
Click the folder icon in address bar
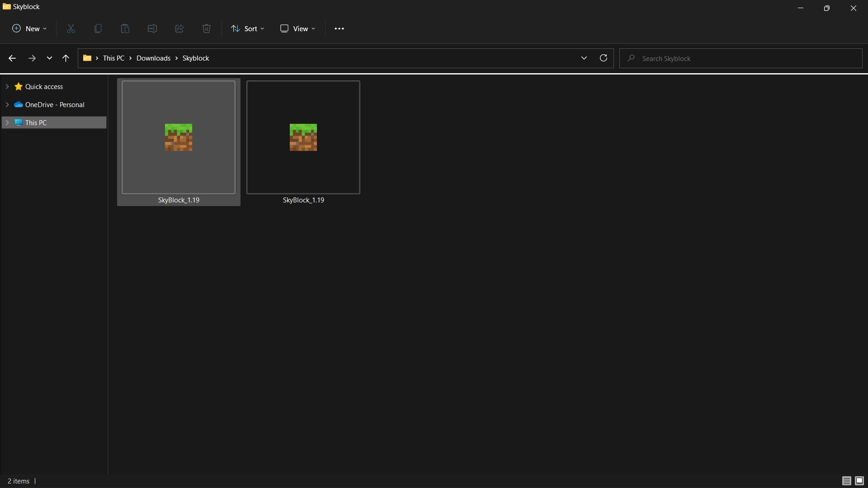(87, 58)
